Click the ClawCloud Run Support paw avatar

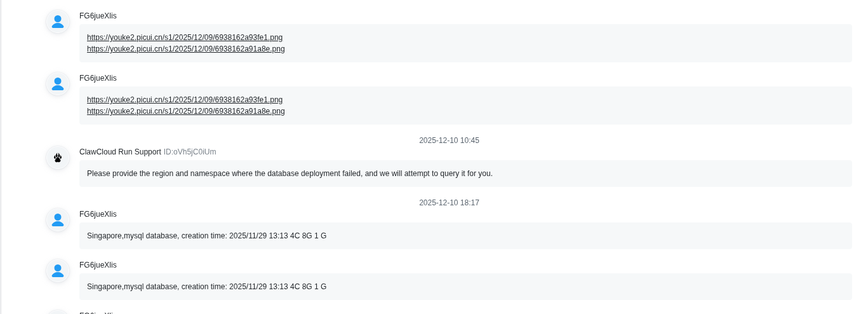point(58,158)
